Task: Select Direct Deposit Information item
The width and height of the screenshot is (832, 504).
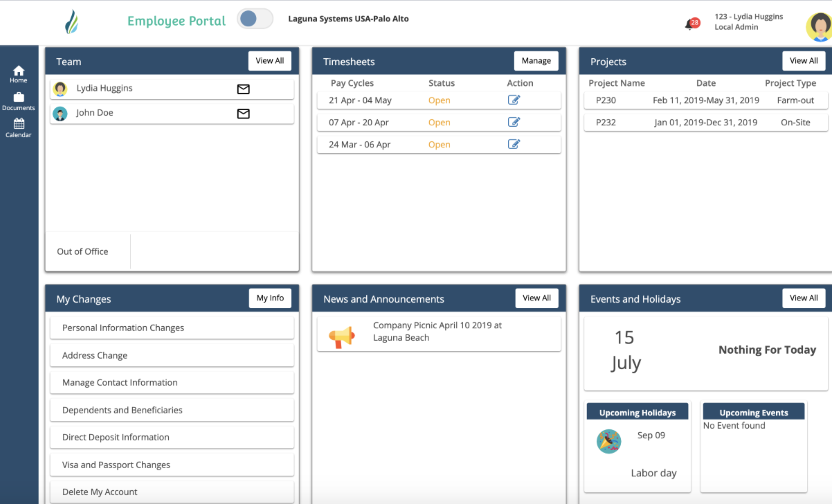Action: pos(172,437)
